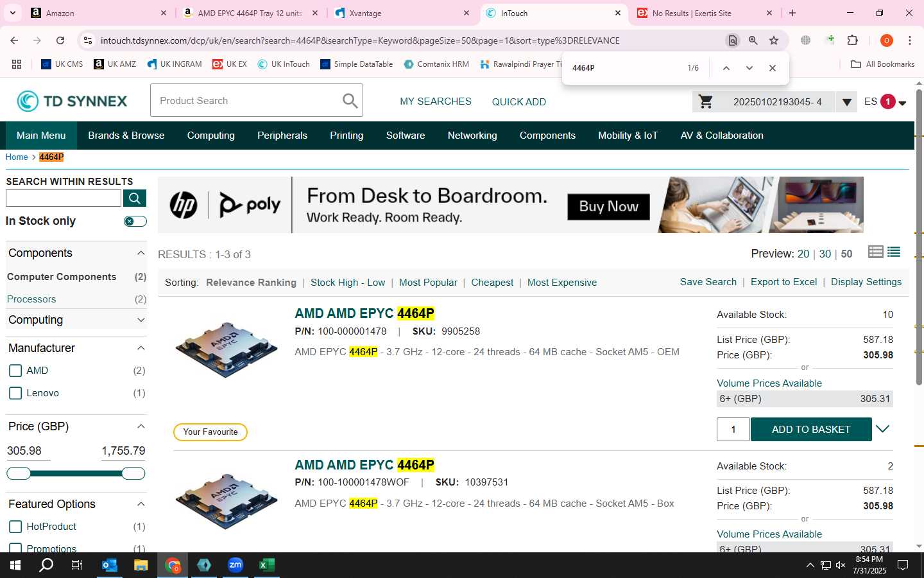Expand options arrow beside ADD TO BASKET
This screenshot has height=578, width=924.
(x=883, y=429)
